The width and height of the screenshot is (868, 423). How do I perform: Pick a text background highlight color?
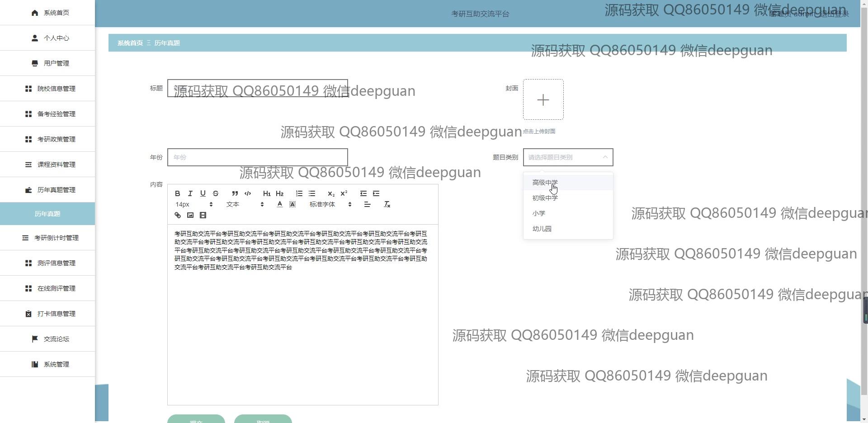[292, 204]
